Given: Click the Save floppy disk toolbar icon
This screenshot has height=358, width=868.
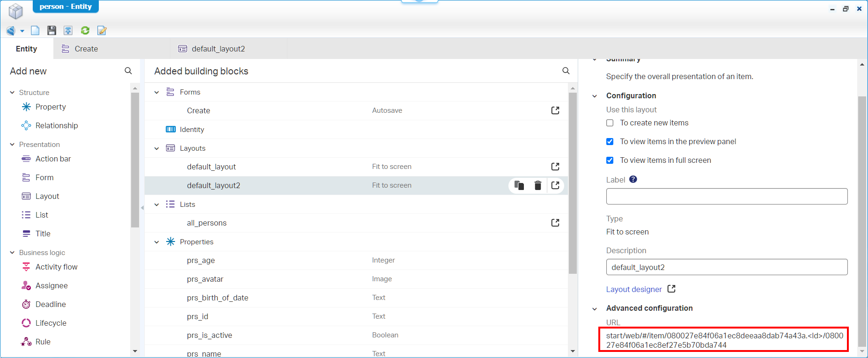Looking at the screenshot, I should [51, 31].
